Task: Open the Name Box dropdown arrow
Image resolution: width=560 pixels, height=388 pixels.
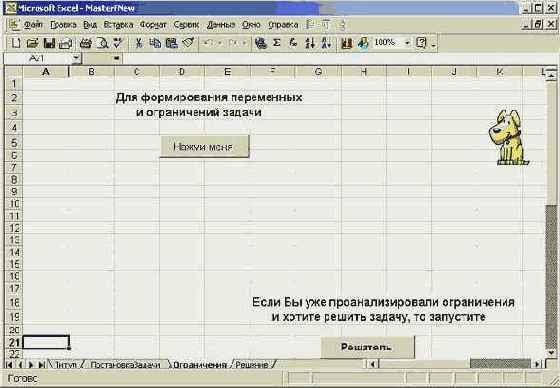Action: [x=76, y=58]
